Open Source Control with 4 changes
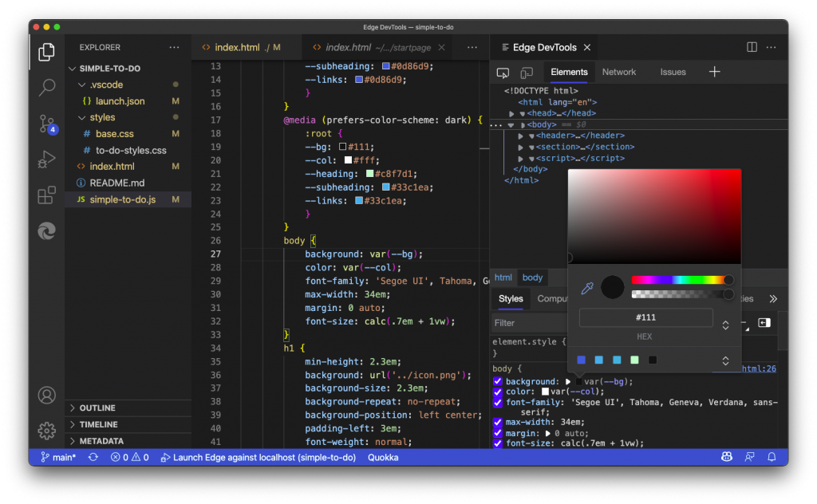817x504 pixels. coord(47,124)
